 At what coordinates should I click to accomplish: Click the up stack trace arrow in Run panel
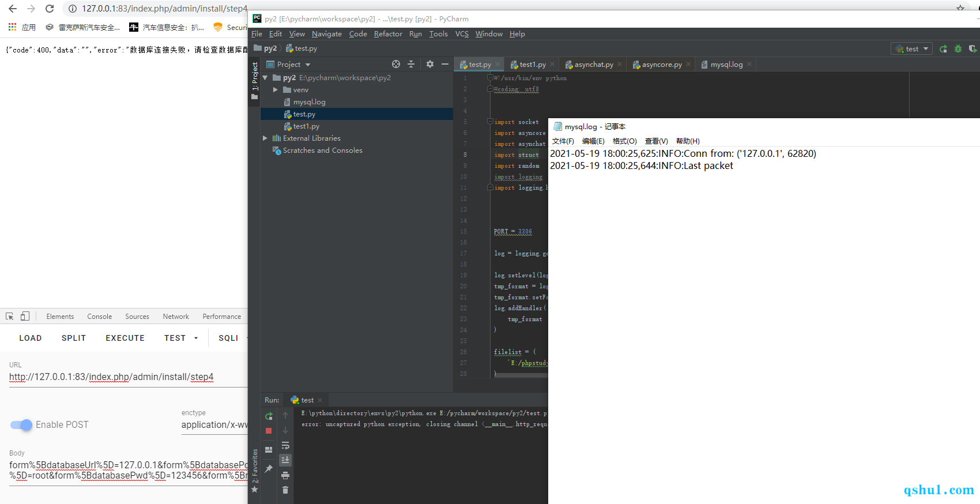click(x=285, y=415)
